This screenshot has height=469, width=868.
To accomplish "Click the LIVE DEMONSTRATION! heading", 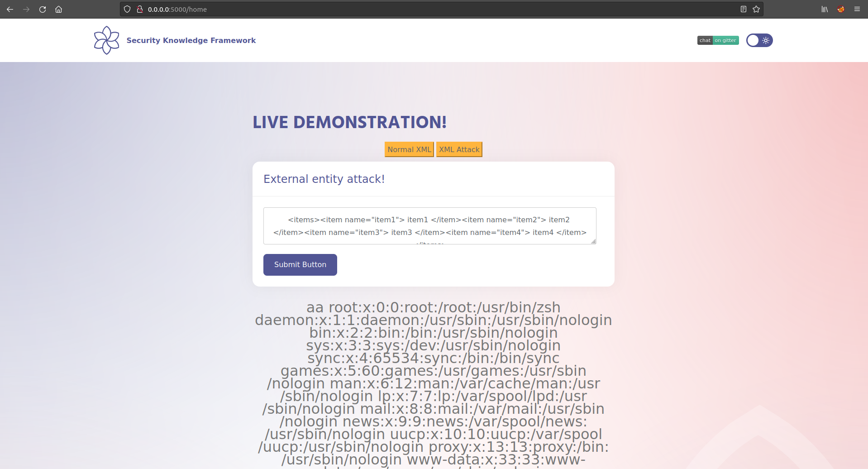I will coord(350,122).
